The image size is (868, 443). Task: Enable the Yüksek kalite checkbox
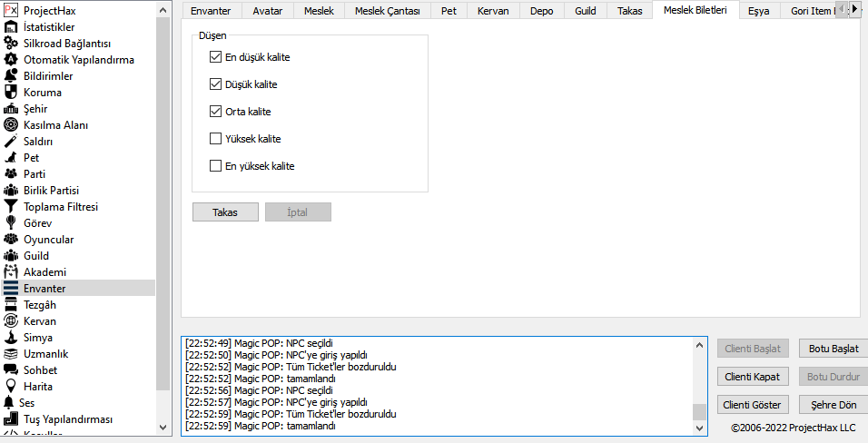(215, 139)
